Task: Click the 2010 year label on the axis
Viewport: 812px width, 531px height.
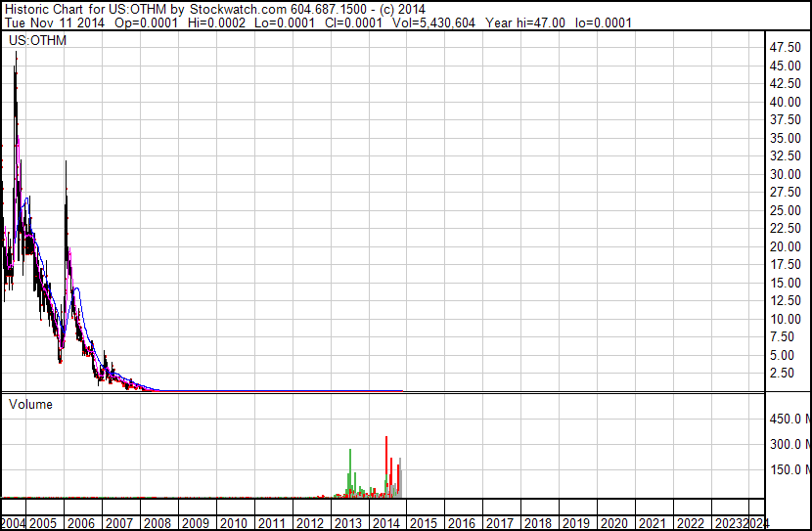Action: (234, 523)
